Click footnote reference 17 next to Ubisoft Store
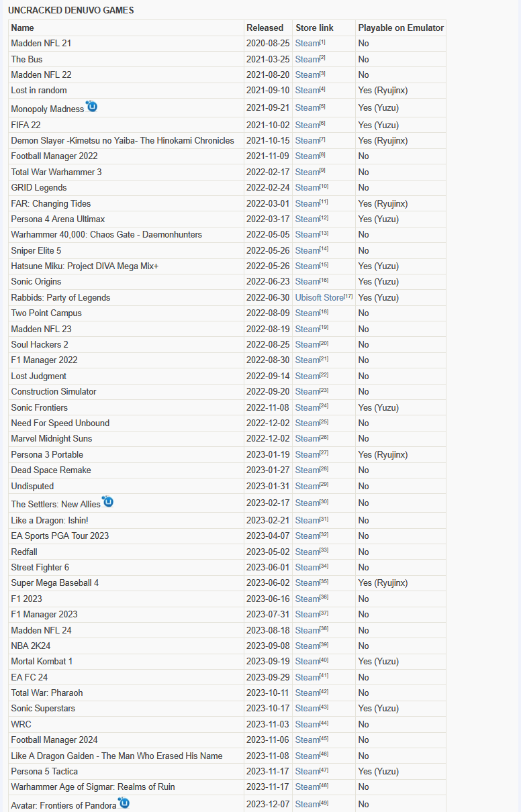The height and width of the screenshot is (812, 521). [x=348, y=297]
